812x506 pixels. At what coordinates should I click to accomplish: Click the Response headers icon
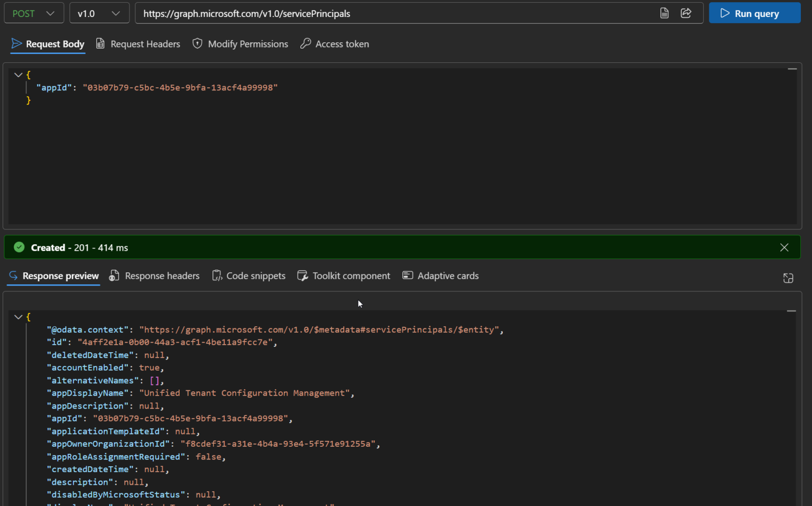pos(114,275)
